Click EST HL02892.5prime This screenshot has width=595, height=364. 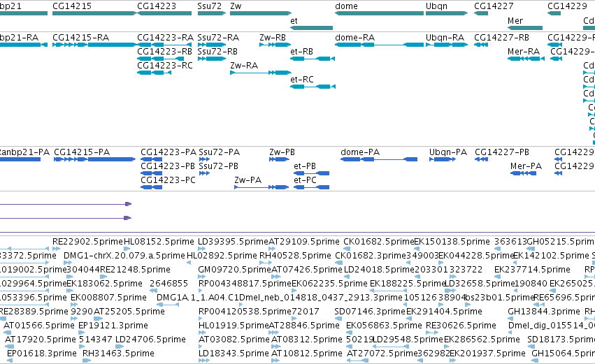pyautogui.click(x=190, y=263)
